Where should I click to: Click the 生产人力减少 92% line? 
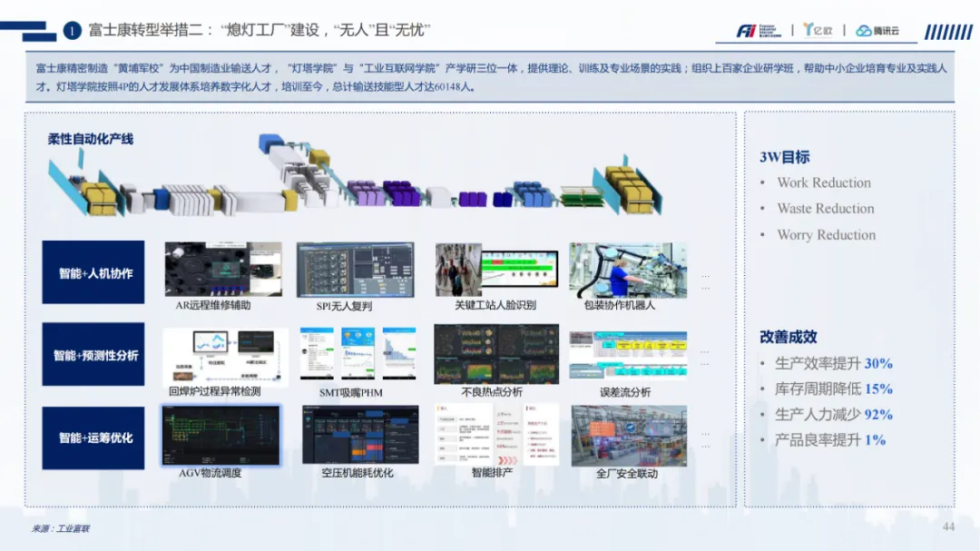pyautogui.click(x=834, y=415)
